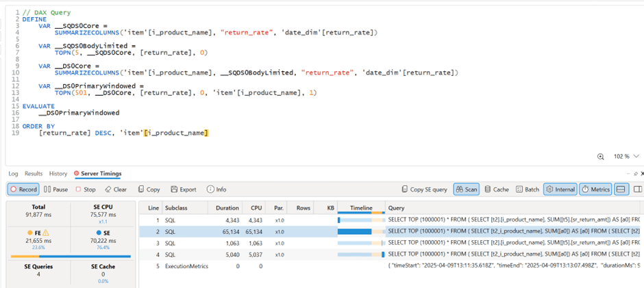Sort by the Duration column header
This screenshot has width=644, height=288.
click(227, 208)
